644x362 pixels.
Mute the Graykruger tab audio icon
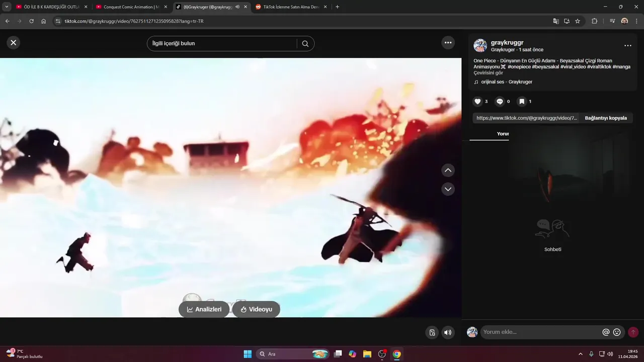[x=237, y=7]
